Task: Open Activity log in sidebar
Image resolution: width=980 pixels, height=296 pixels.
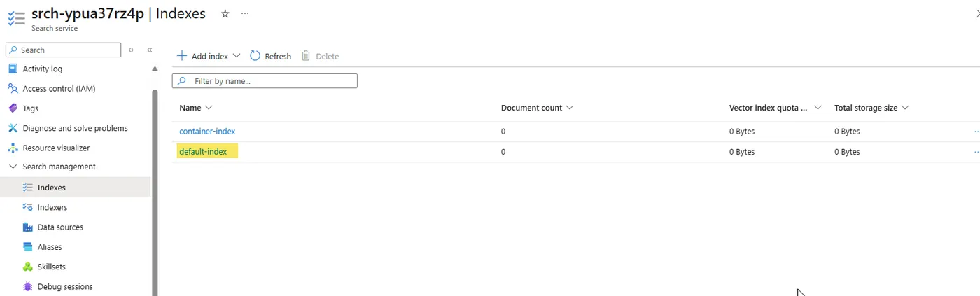Action: 42,69
